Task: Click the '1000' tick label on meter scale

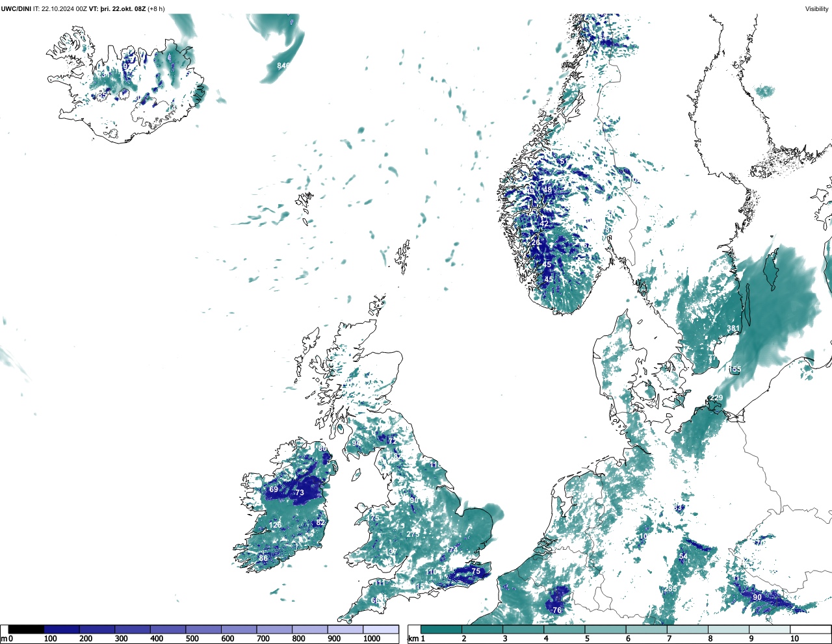Action: pyautogui.click(x=372, y=639)
